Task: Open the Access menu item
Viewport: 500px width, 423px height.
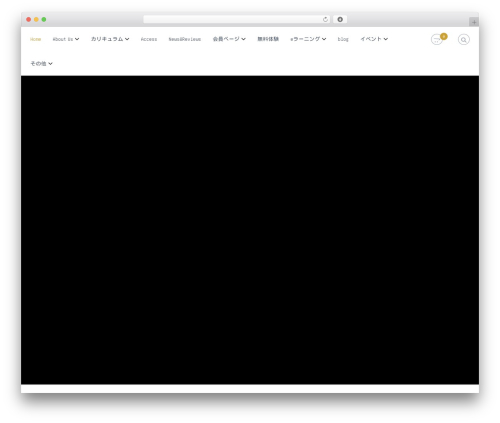Action: click(x=149, y=39)
